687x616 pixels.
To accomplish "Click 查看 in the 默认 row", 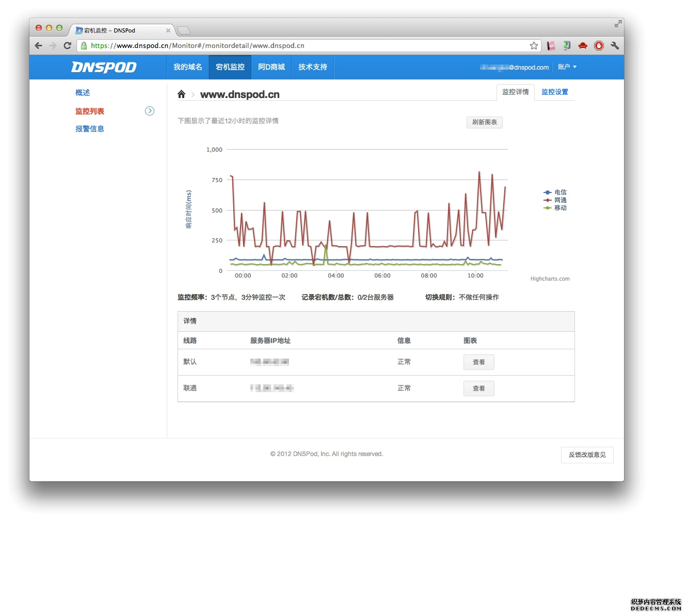I will click(479, 362).
